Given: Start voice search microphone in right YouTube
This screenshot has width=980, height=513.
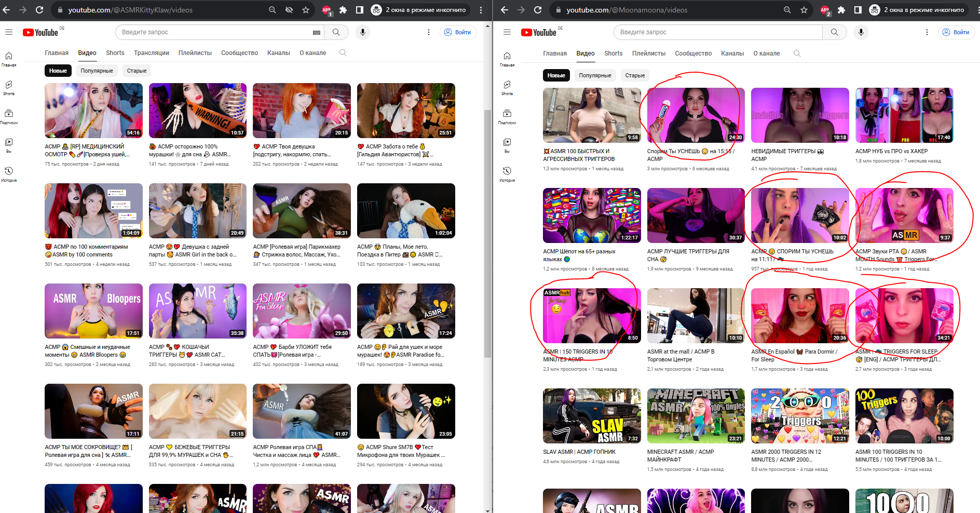Looking at the screenshot, I should point(861,32).
